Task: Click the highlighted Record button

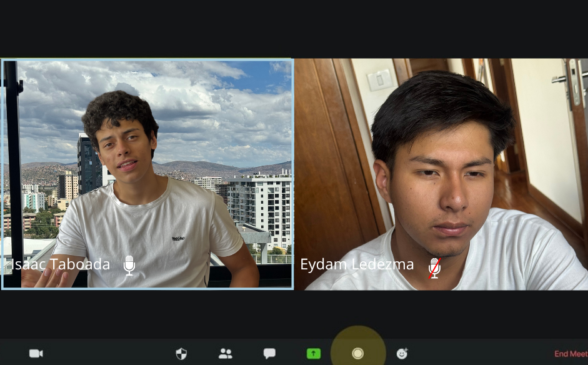Action: tap(357, 354)
